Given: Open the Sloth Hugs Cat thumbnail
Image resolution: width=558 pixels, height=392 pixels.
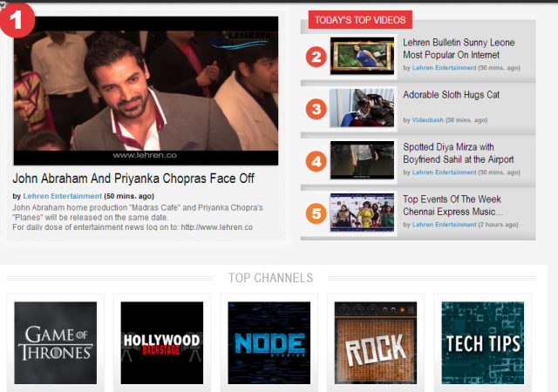Looking at the screenshot, I should coord(362,108).
